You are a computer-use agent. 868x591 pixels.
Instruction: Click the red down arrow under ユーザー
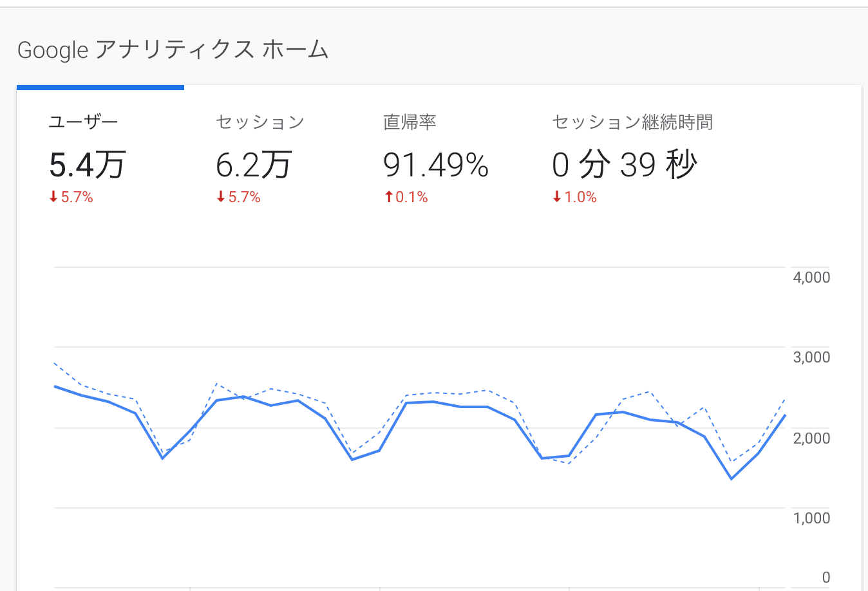(x=53, y=197)
